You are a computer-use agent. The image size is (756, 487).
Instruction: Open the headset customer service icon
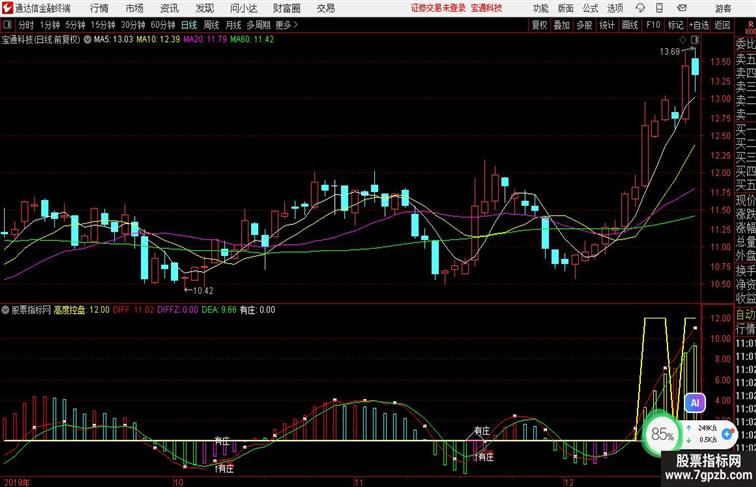(x=640, y=8)
